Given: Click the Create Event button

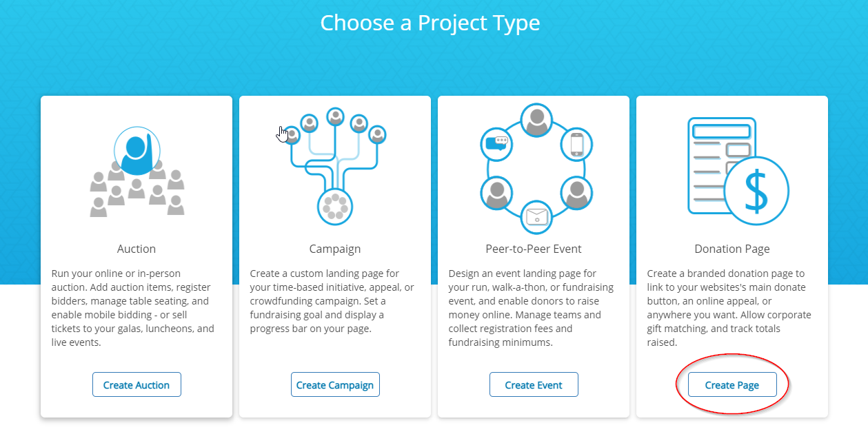Looking at the screenshot, I should (534, 385).
